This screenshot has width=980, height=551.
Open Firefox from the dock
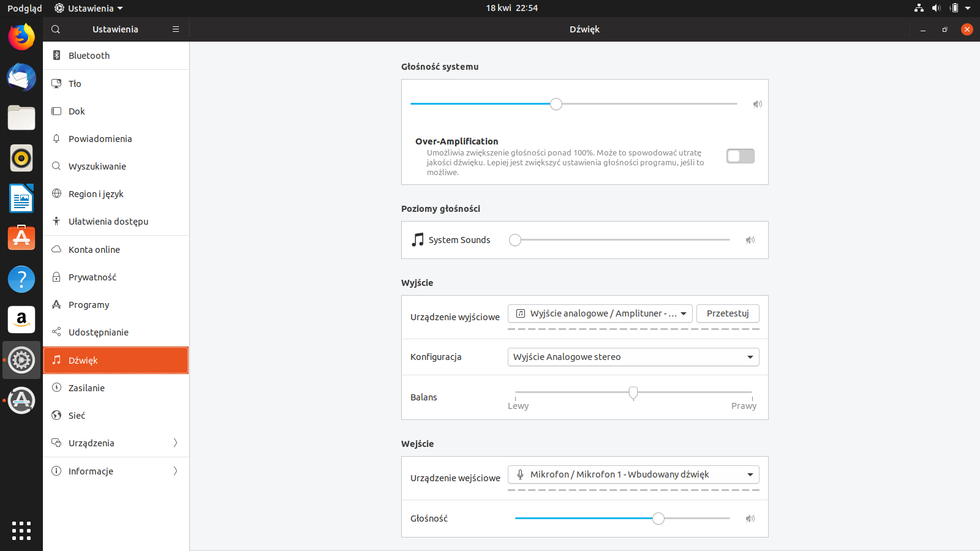[x=21, y=37]
